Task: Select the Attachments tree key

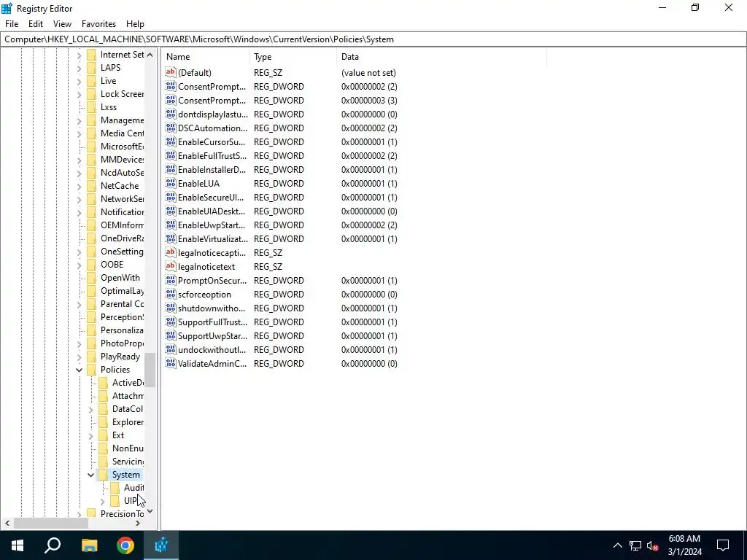Action: coord(128,396)
